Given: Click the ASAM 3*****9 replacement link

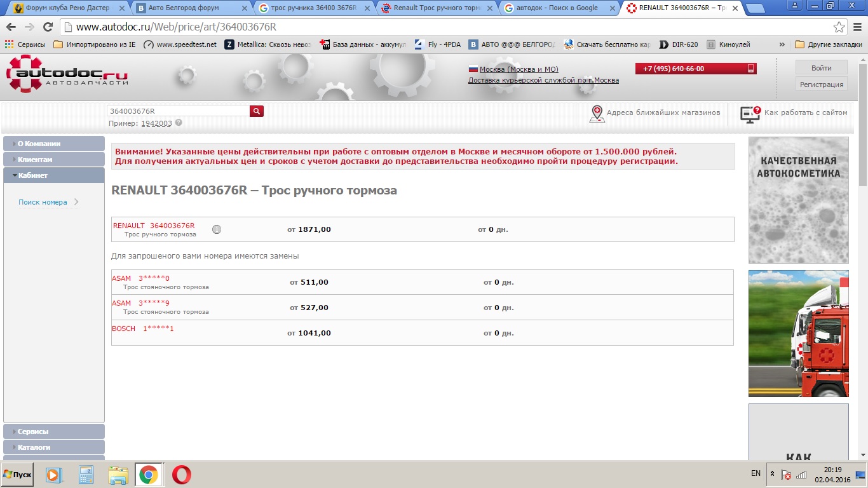Looking at the screenshot, I should coord(140,303).
